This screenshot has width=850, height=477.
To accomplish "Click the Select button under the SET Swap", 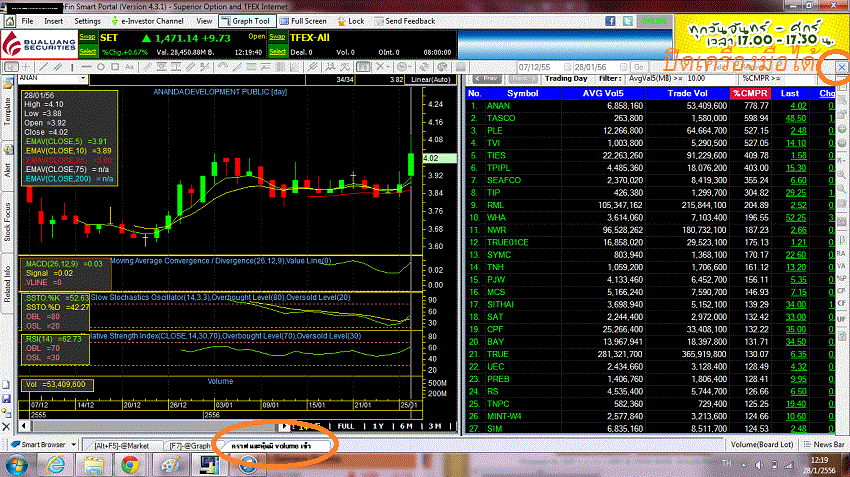I will click(87, 51).
